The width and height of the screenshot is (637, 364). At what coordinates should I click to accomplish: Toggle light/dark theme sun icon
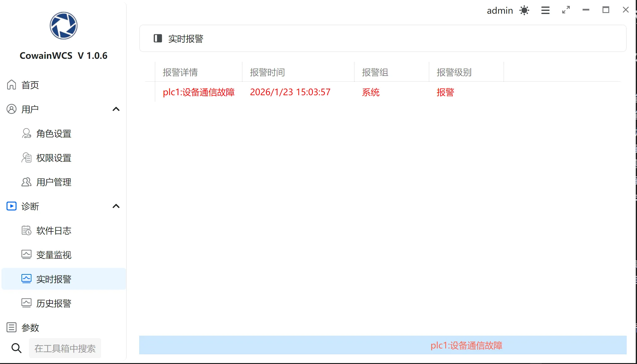(524, 10)
